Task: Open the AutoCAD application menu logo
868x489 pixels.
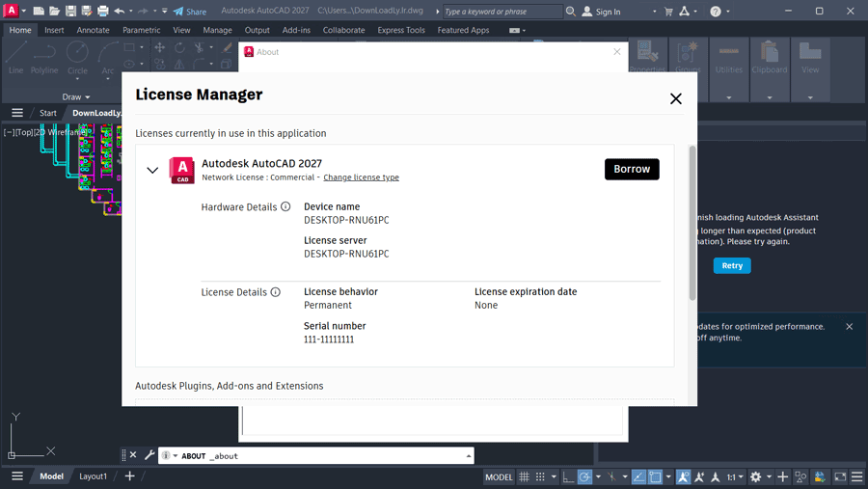Action: coord(11,11)
